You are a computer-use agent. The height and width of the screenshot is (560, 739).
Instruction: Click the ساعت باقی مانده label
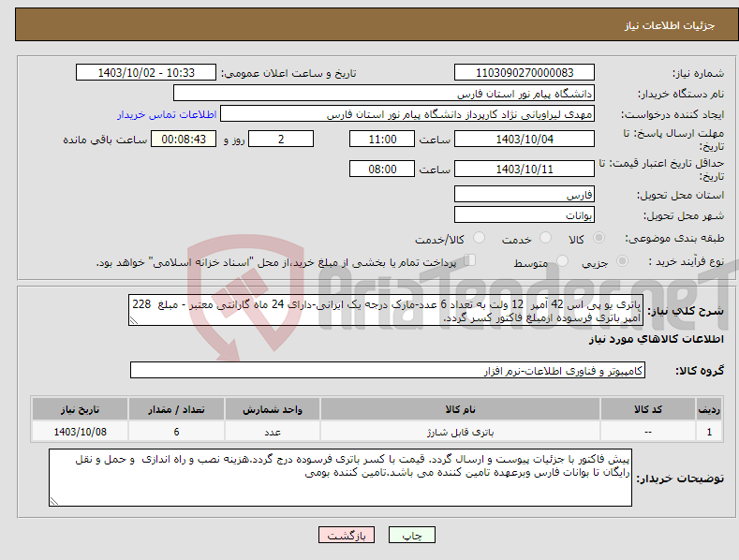[105, 140]
